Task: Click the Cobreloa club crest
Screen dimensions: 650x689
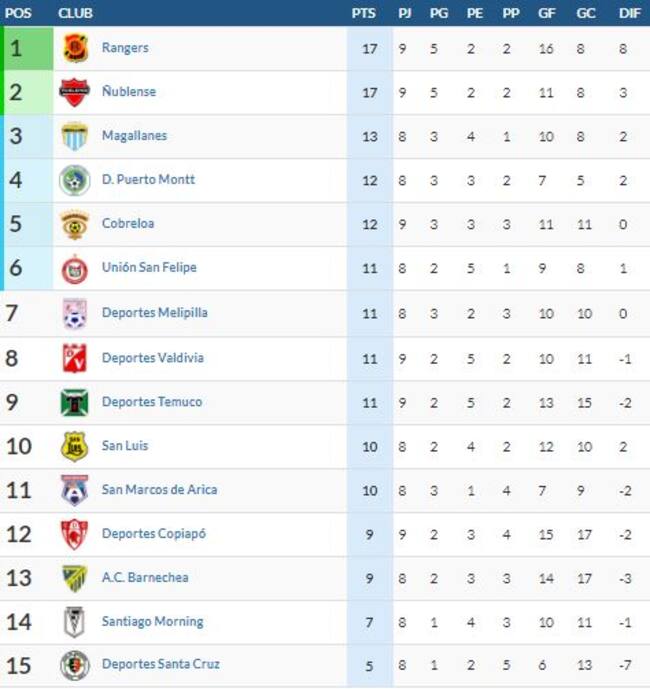Action: point(75,225)
